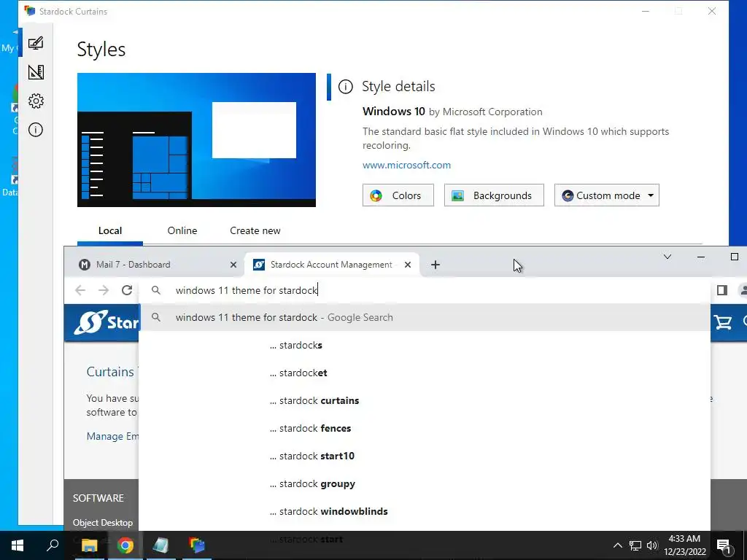
Task: Click the search icon in the Google Search suggestion row
Action: click(x=156, y=317)
